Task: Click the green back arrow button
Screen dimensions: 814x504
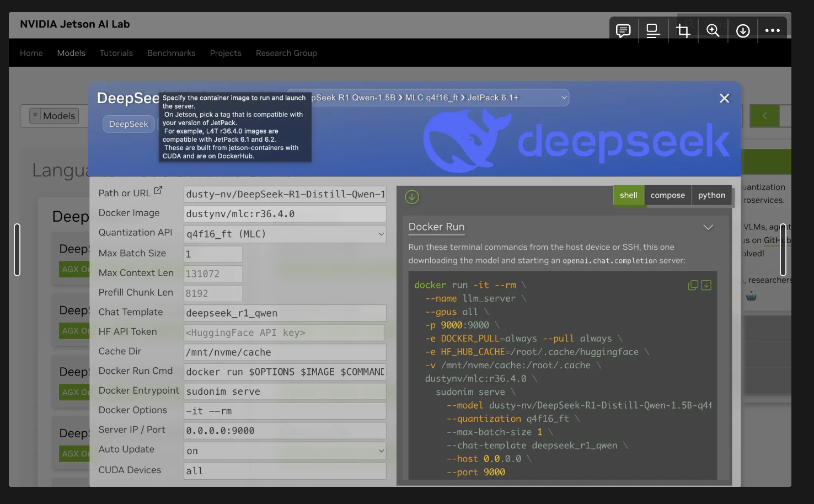Action: pyautogui.click(x=764, y=116)
